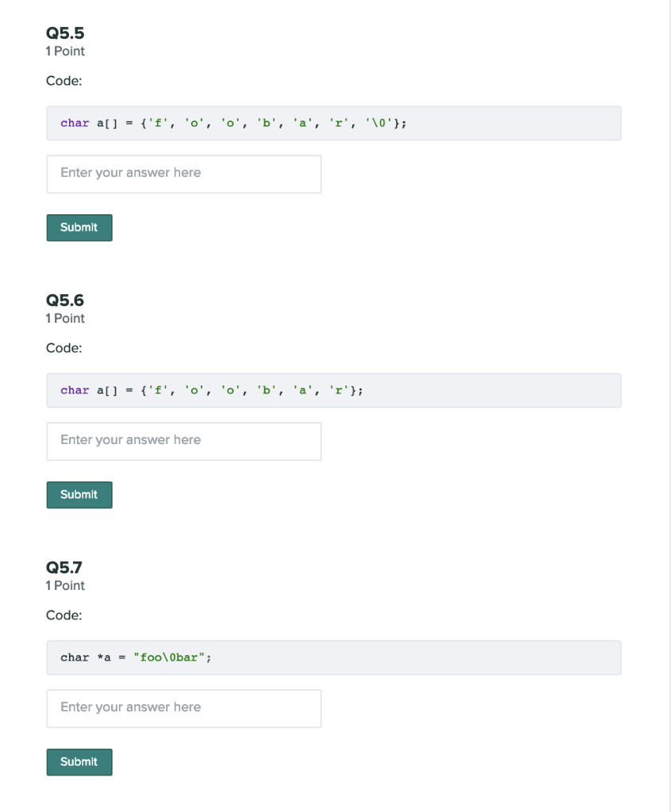Submit the answer for Q5.5
This screenshot has height=812, width=672.
coord(79,227)
